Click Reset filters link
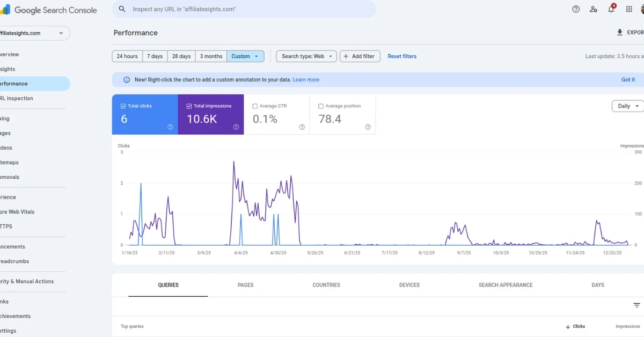The width and height of the screenshot is (644, 337). point(402,56)
